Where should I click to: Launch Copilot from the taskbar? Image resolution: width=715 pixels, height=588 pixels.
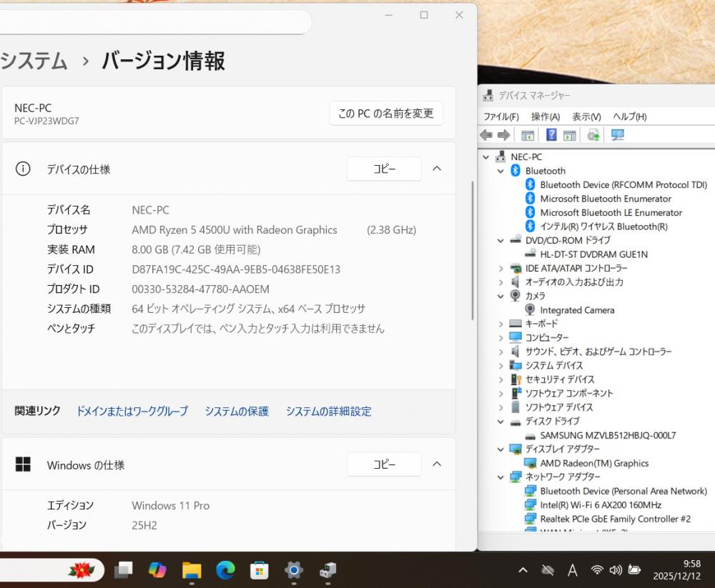pos(157,569)
